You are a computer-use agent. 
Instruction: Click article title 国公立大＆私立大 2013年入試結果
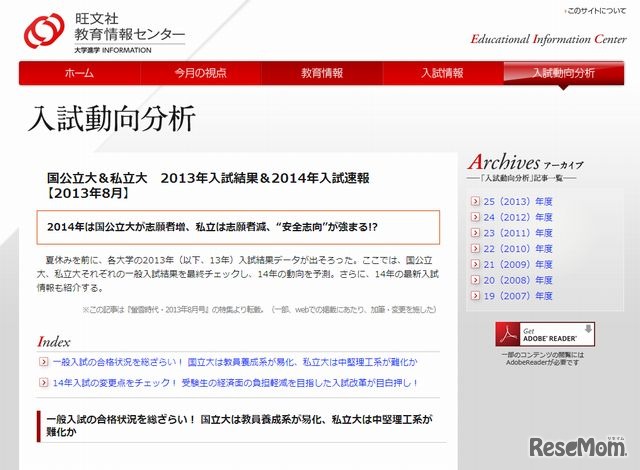coord(208,185)
